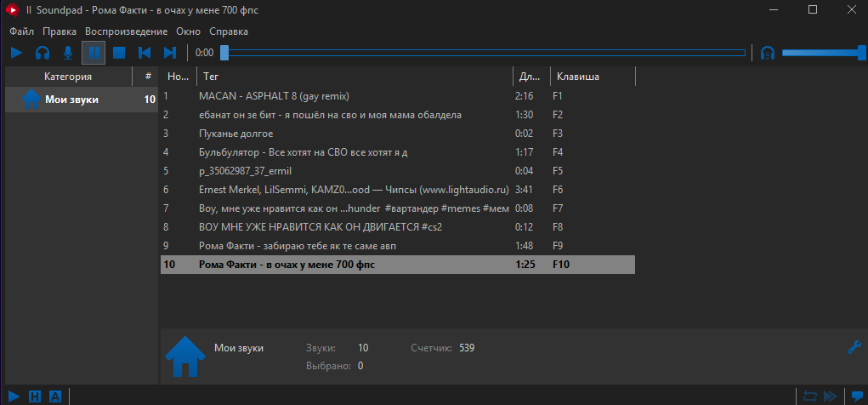Skip to the next sound
Image resolution: width=868 pixels, height=405 pixels.
(x=170, y=53)
